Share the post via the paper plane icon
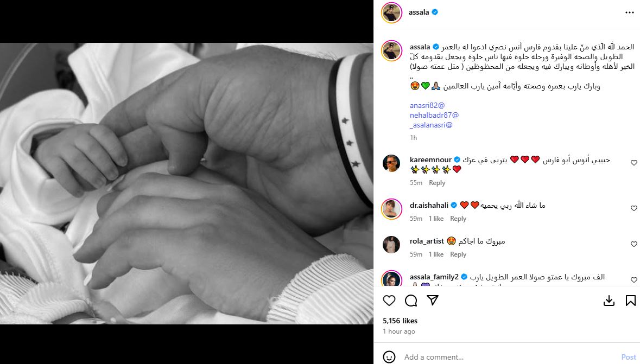640x364 pixels. [433, 301]
